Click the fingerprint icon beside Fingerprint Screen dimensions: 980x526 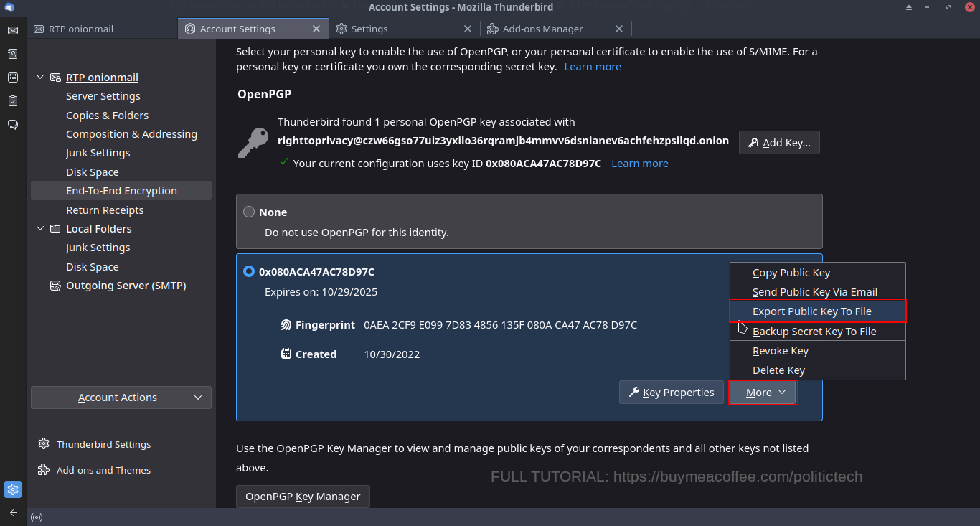click(x=286, y=325)
